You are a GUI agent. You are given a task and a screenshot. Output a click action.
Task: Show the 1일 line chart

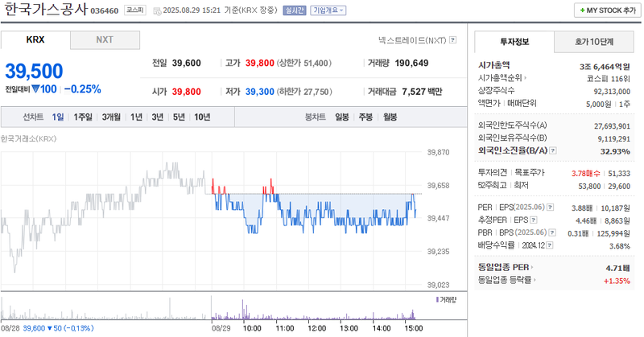tap(57, 117)
